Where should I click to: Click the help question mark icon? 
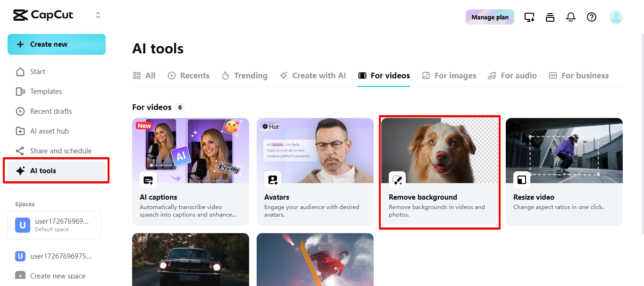[592, 17]
